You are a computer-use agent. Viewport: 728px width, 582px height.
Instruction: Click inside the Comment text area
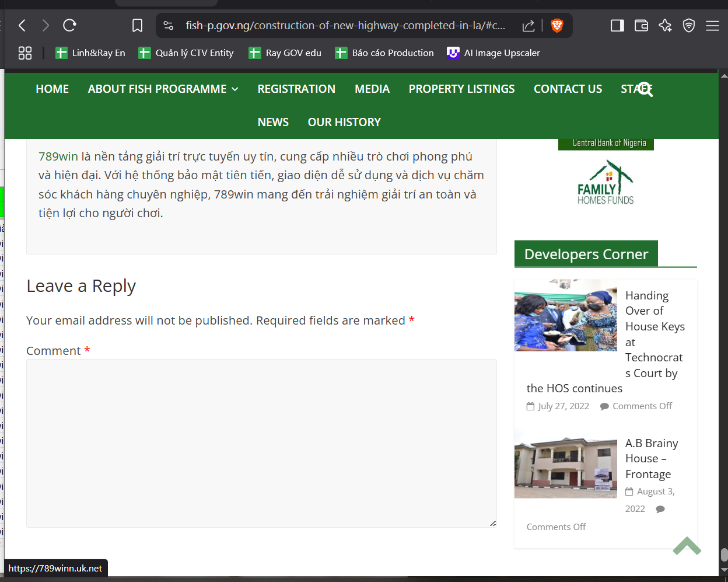pyautogui.click(x=261, y=443)
